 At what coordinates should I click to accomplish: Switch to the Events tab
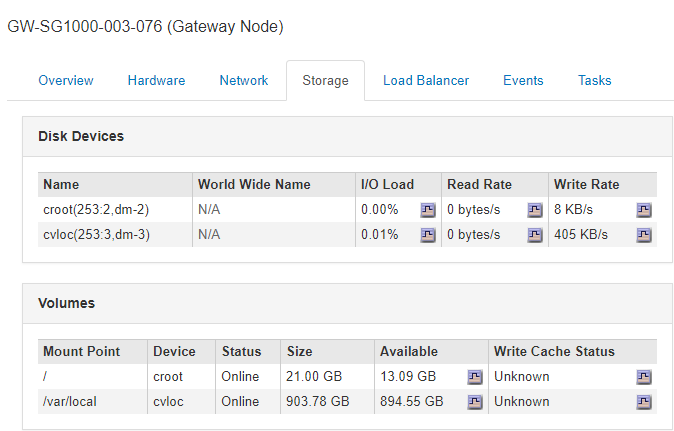[x=523, y=81]
